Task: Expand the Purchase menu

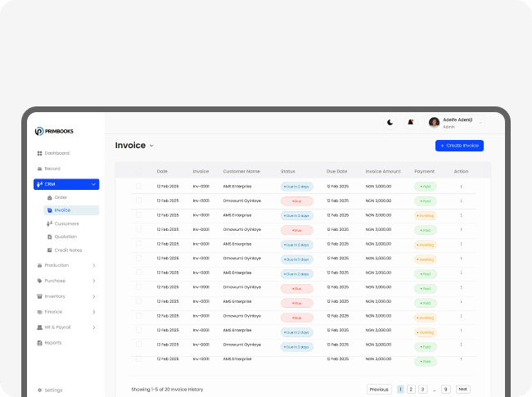Action: tap(94, 281)
